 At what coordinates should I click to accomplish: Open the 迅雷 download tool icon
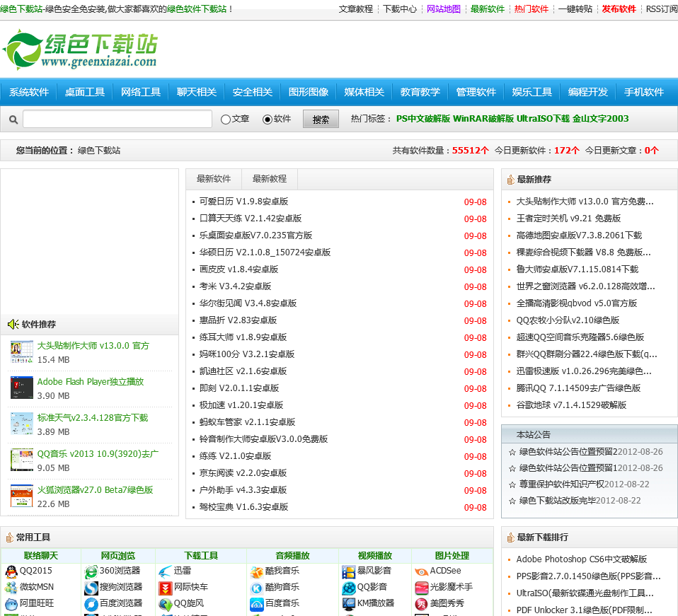pyautogui.click(x=165, y=571)
